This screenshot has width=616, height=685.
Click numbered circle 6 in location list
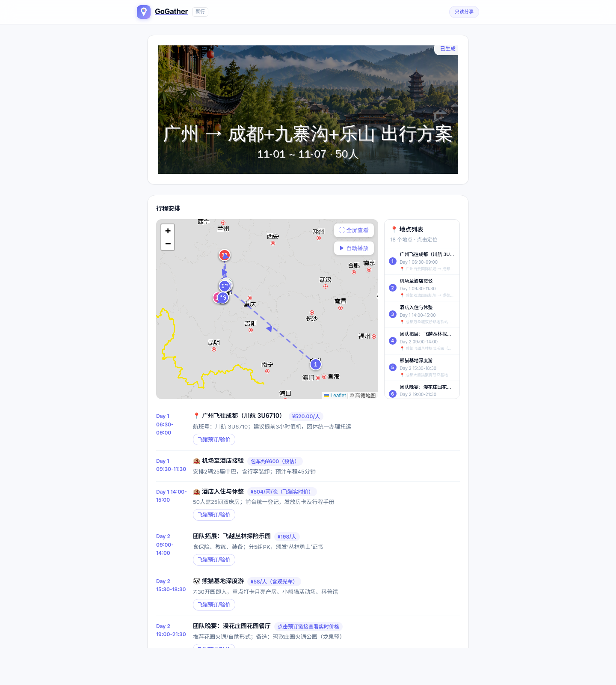(393, 394)
